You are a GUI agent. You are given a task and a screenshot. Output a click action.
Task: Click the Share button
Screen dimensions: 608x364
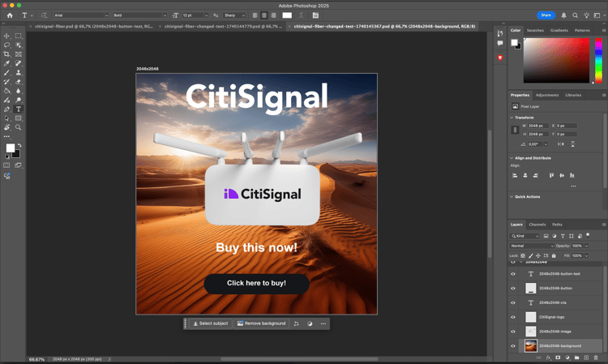pyautogui.click(x=546, y=15)
